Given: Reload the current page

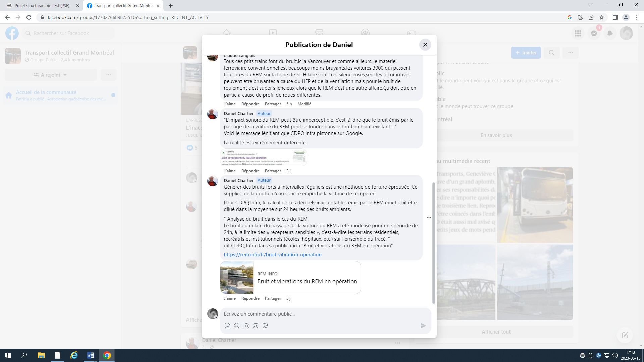Looking at the screenshot, I should (29, 17).
